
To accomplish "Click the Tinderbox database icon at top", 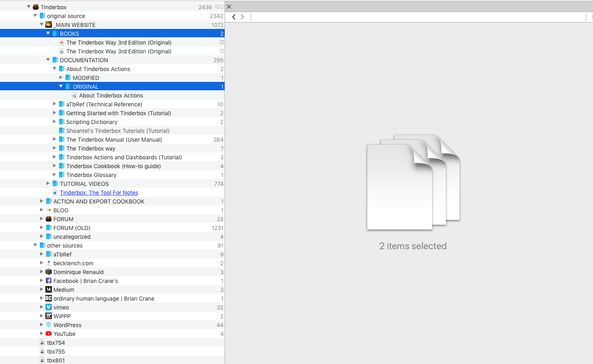I will 36,7.
